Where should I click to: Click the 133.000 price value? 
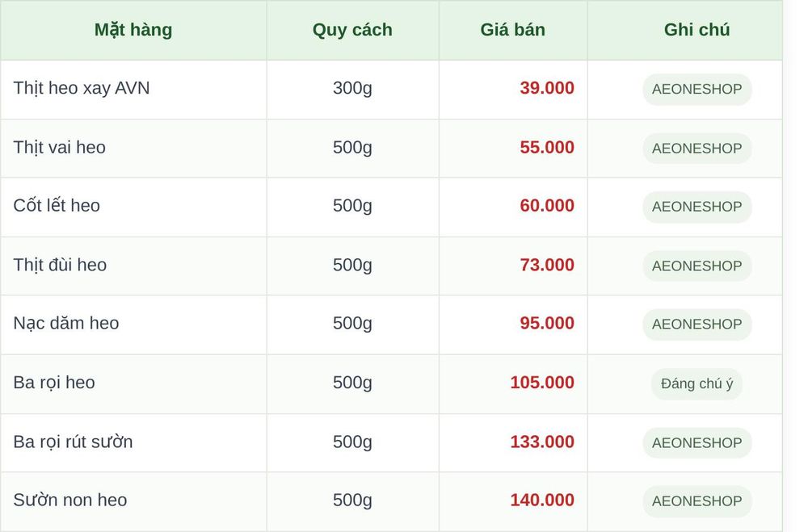(x=542, y=442)
